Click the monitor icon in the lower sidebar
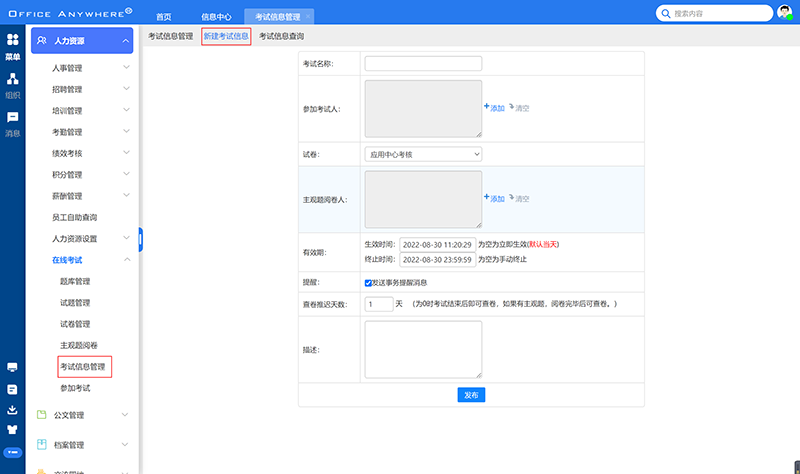 (12, 367)
